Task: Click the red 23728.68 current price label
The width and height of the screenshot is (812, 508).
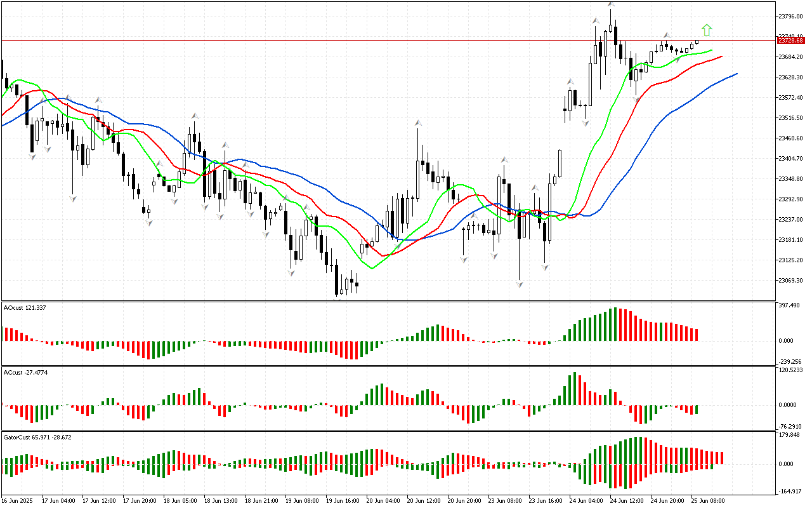Action: click(790, 41)
